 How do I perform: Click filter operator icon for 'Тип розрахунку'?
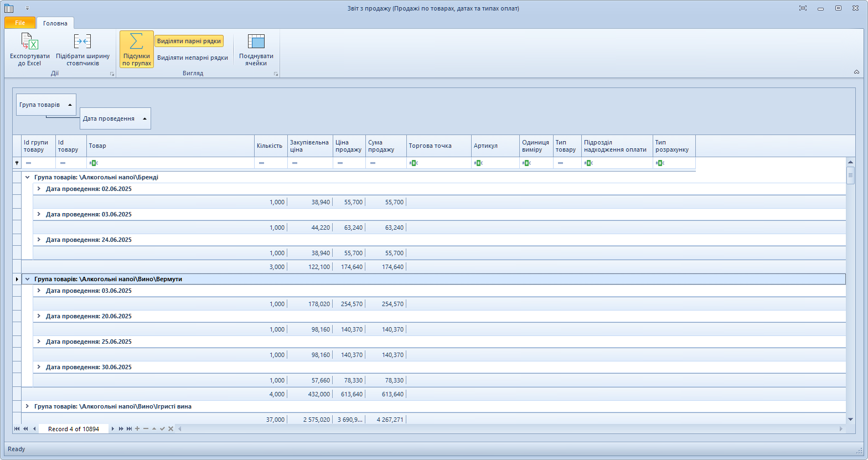coord(660,163)
